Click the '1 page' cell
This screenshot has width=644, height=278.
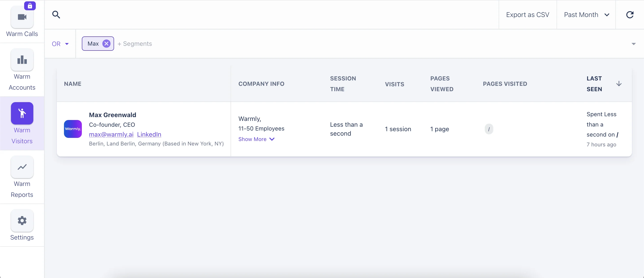pyautogui.click(x=439, y=129)
